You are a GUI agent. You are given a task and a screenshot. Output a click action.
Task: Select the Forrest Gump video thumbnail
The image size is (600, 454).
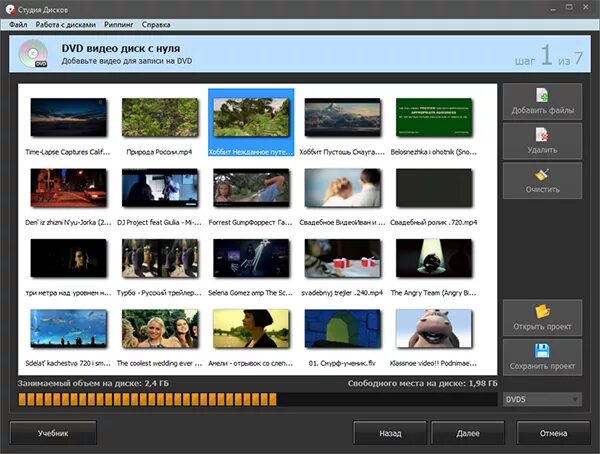(x=251, y=188)
